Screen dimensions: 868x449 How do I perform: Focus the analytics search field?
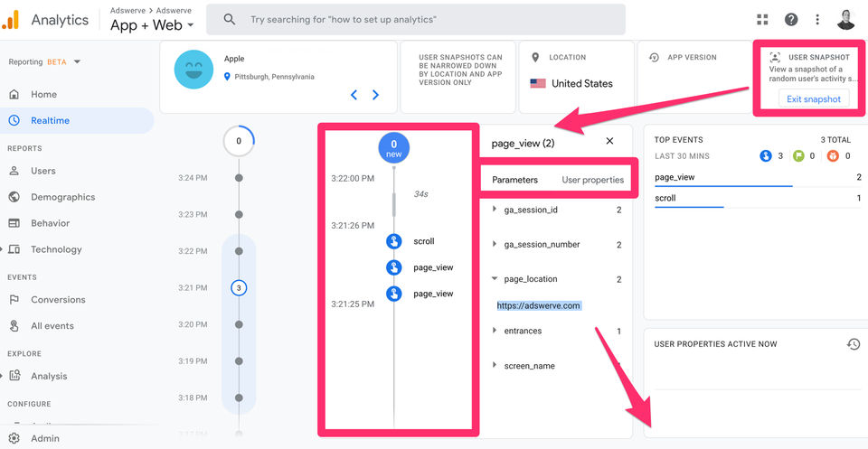coord(416,19)
